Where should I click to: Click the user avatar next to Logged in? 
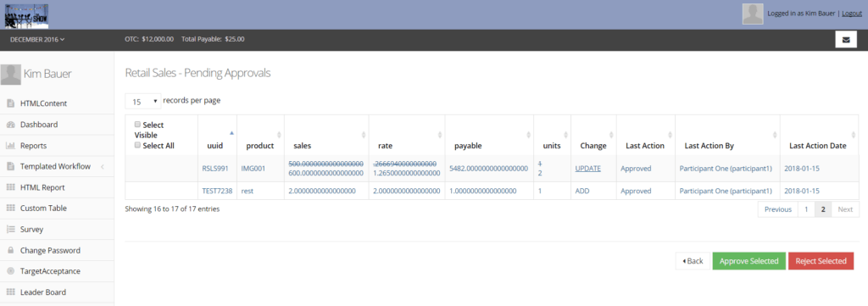(x=753, y=14)
